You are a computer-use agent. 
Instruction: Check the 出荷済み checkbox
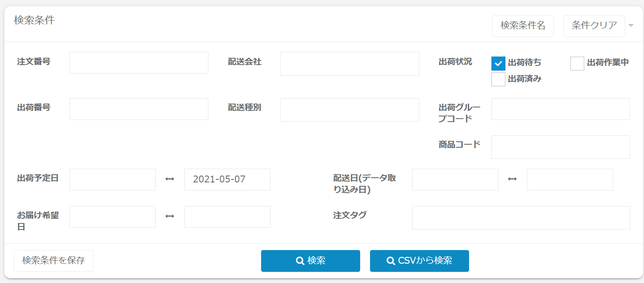(498, 79)
